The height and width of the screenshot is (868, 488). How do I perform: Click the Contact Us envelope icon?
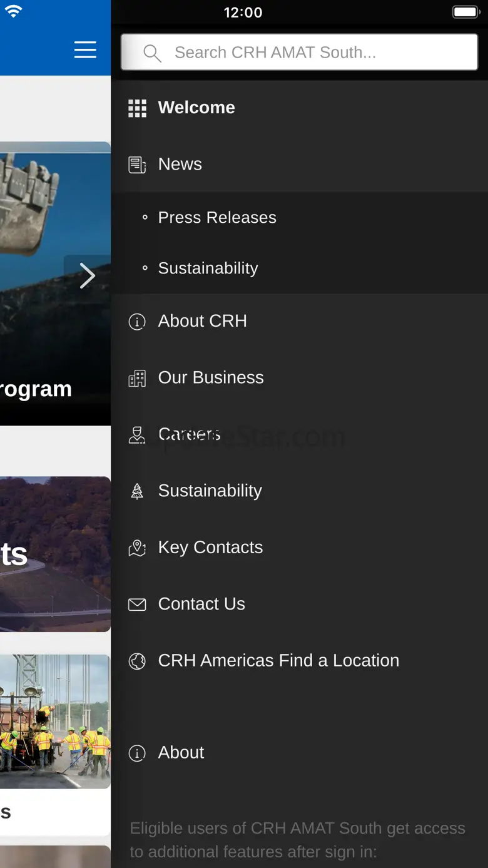tap(137, 605)
